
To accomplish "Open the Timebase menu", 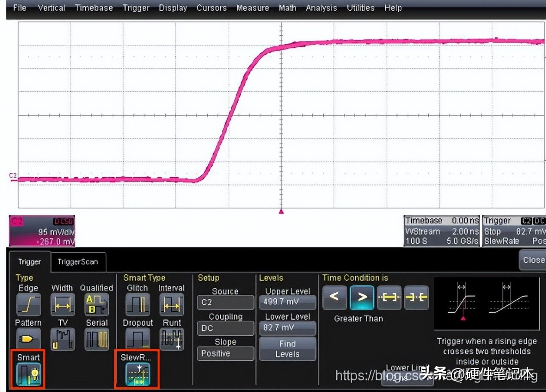I will 94,8.
